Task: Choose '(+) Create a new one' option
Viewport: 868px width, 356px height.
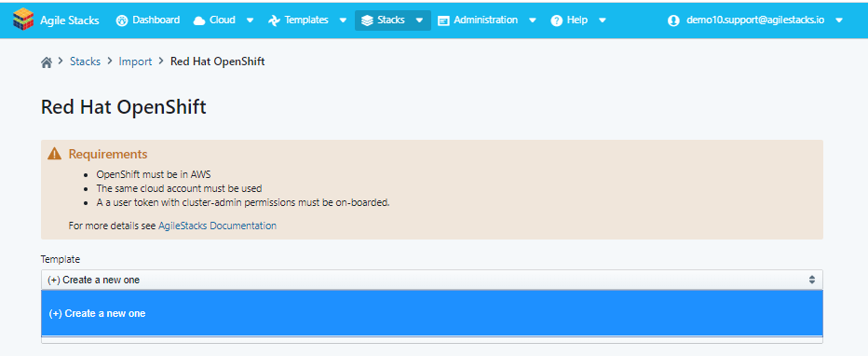Action: pos(432,313)
